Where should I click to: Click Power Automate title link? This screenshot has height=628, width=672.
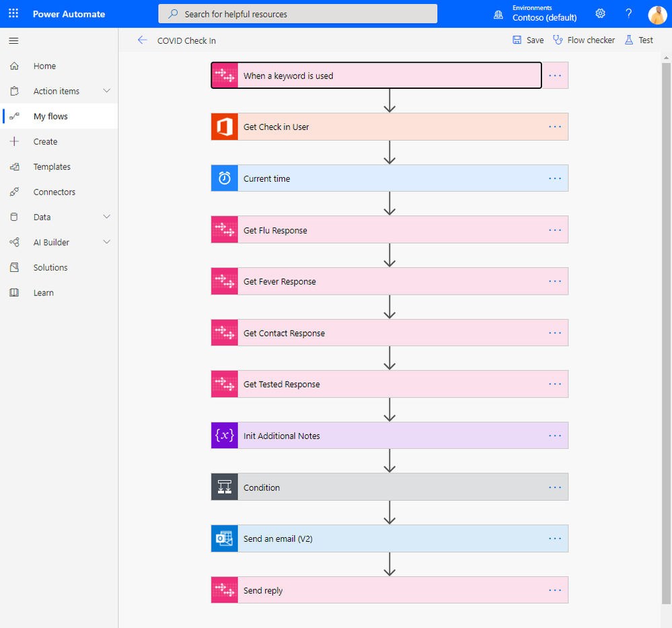(x=69, y=14)
